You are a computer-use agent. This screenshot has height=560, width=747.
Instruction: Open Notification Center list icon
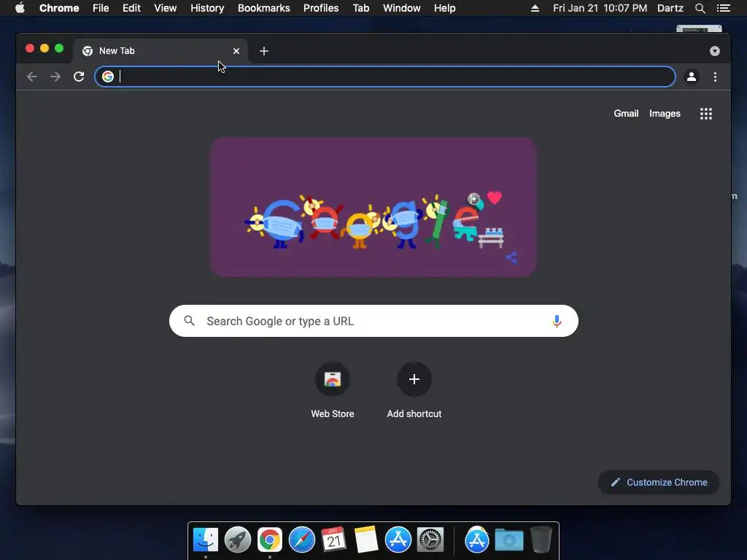723,8
